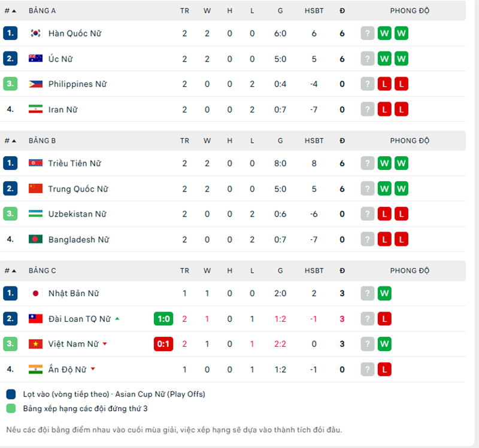479x448 pixels.
Task: Click the Japan flag icon
Action: click(35, 294)
